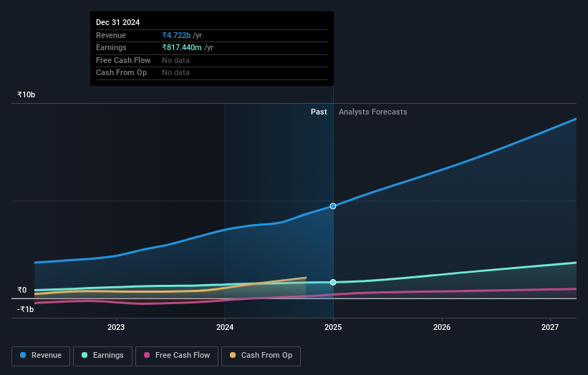
Task: Click No data beside Free Cash Flow
Action: click(x=175, y=60)
